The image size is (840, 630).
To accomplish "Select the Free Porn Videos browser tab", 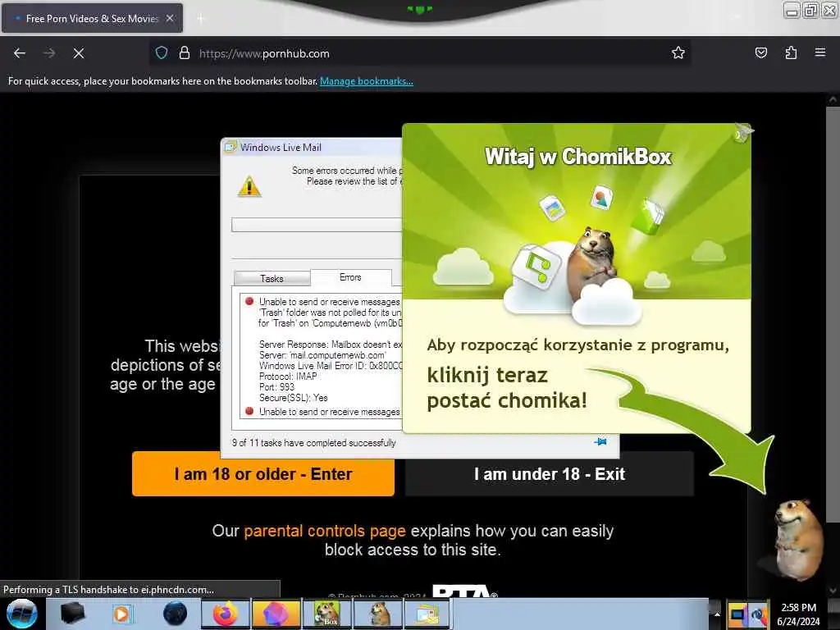I will coord(92,18).
